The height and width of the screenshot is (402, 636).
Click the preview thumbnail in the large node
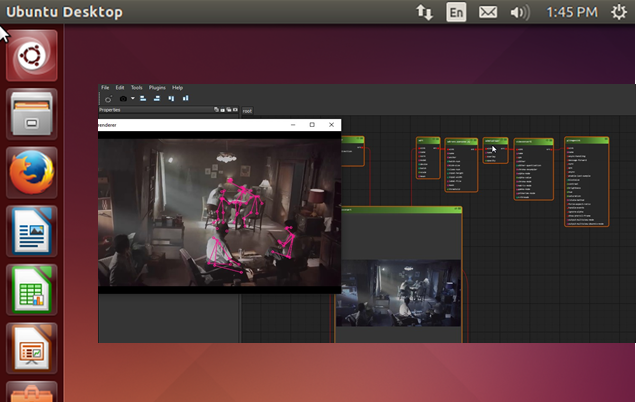click(x=400, y=292)
